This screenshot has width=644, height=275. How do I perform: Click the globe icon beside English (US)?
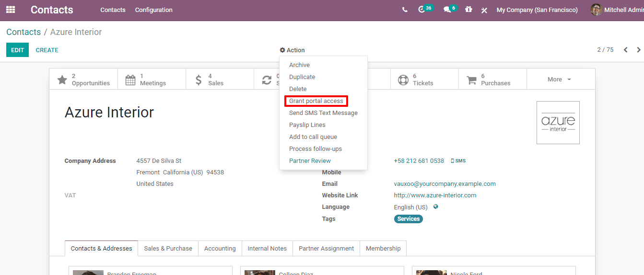[x=435, y=207]
